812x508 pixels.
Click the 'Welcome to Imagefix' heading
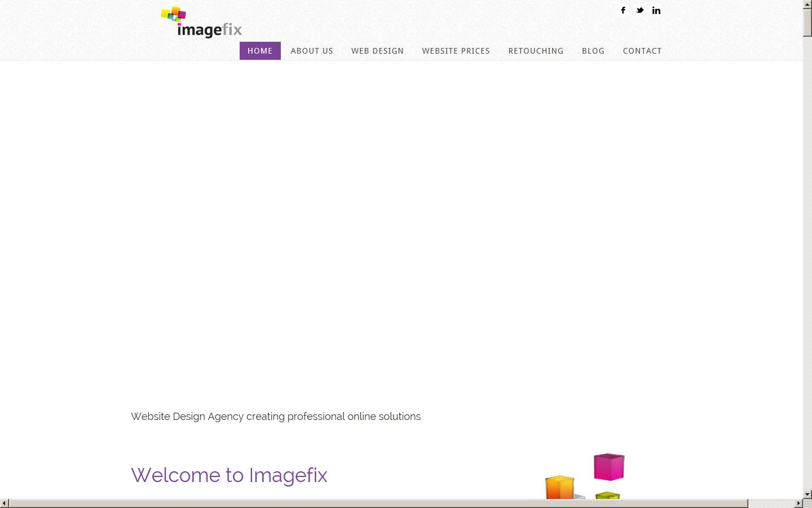(229, 475)
